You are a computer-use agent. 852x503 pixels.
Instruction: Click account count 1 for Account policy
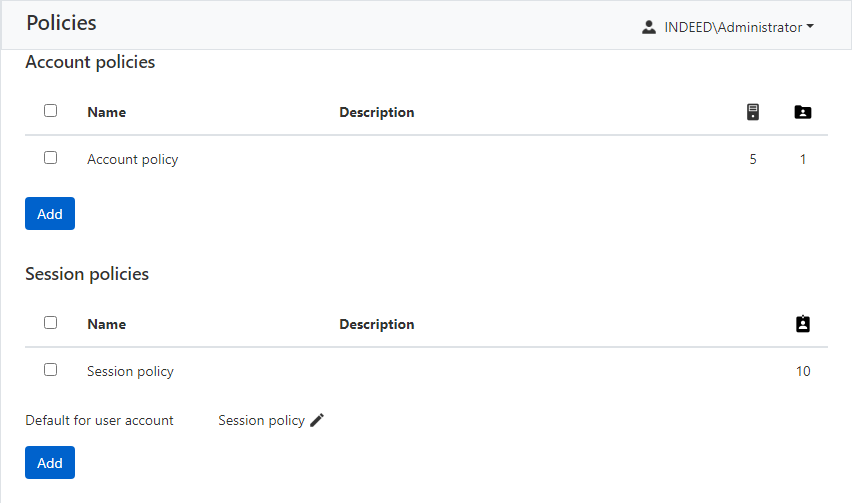point(803,159)
